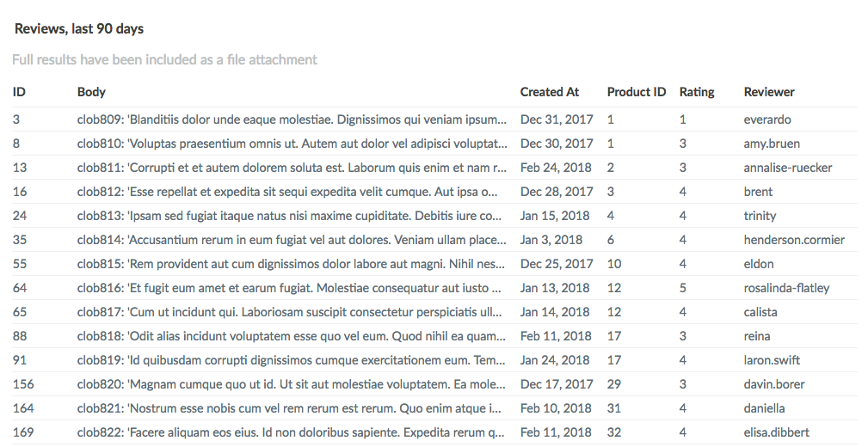The height and width of the screenshot is (447, 868).
Task: Click the Body column header
Action: tap(91, 92)
